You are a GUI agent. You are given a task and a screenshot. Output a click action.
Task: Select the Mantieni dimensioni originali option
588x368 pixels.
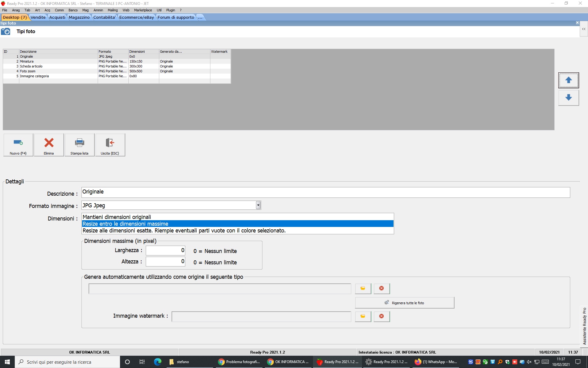[x=117, y=217]
